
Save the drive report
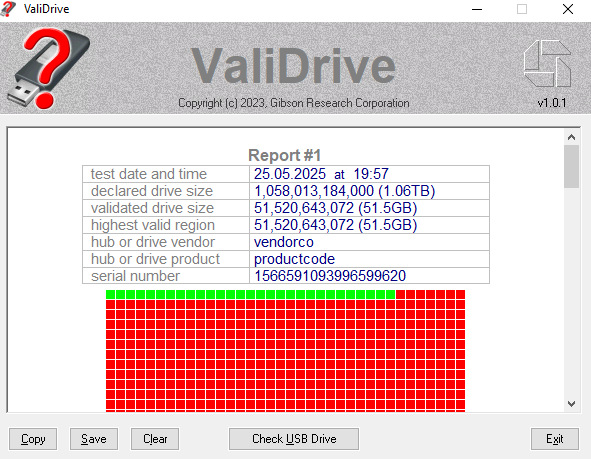pos(94,439)
